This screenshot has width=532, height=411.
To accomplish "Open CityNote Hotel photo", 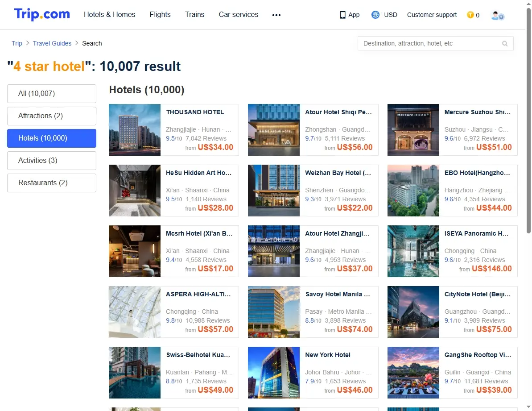I will coord(413,312).
